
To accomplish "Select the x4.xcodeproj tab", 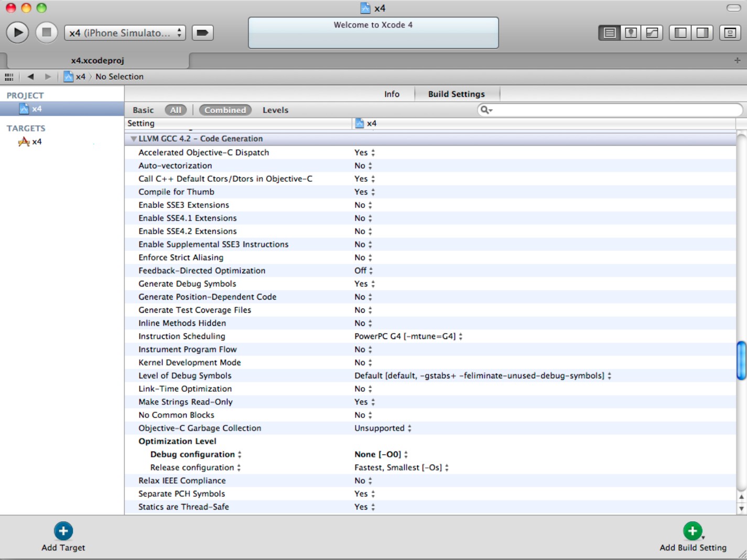I will click(97, 60).
